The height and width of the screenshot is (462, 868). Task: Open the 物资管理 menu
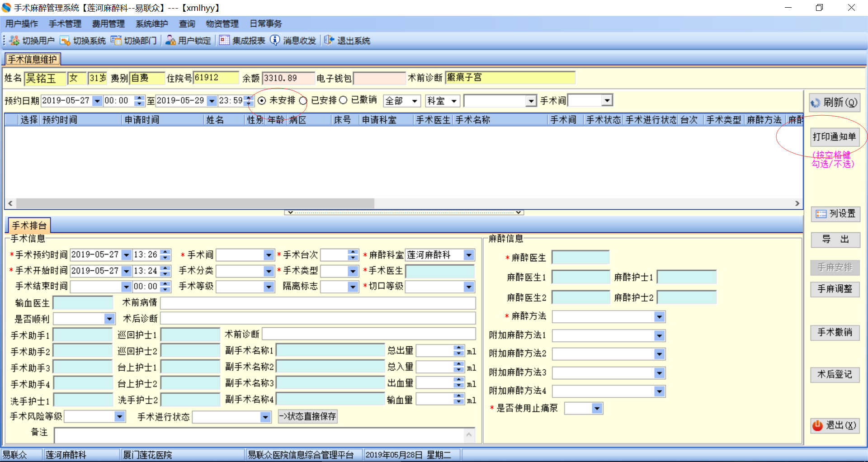[222, 24]
